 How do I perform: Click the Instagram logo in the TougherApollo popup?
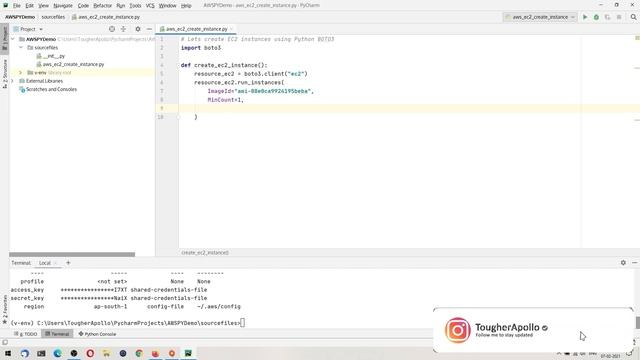click(x=458, y=330)
